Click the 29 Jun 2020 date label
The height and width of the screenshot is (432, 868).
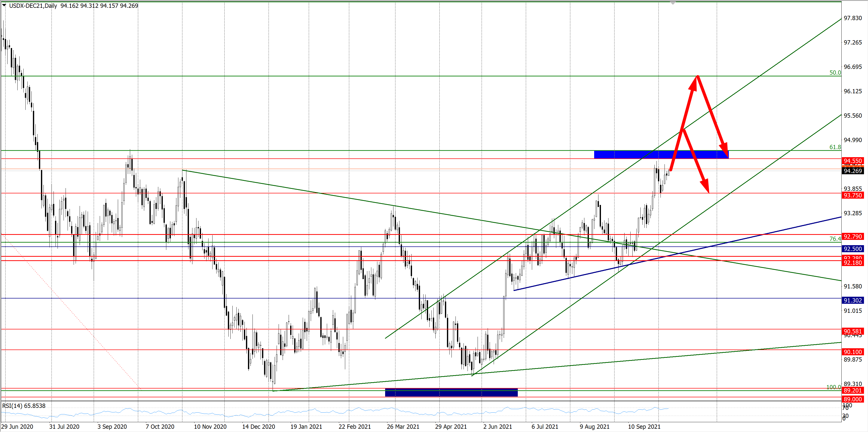click(17, 427)
